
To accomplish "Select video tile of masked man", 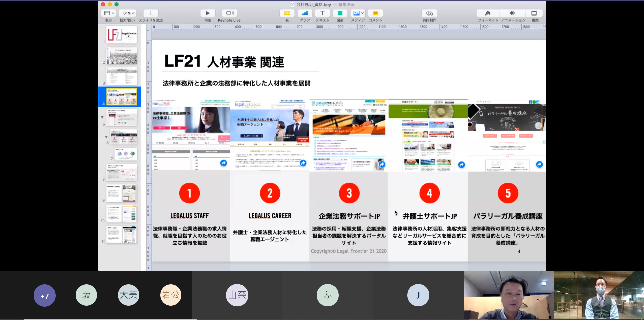I will (599, 295).
